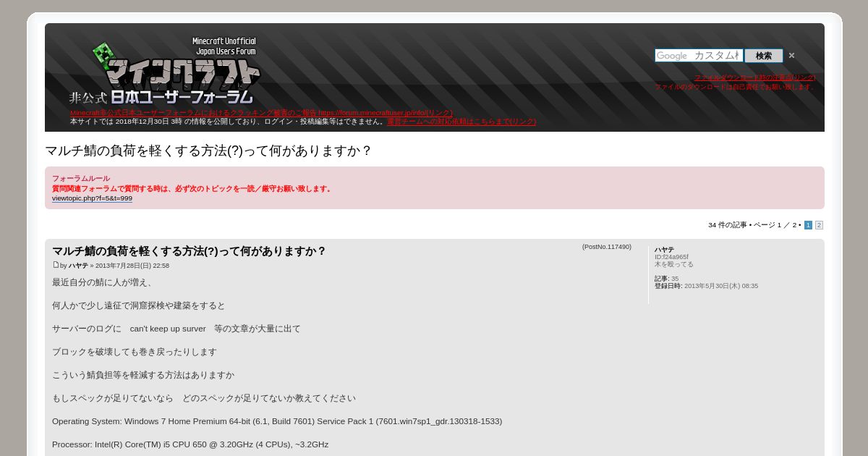Click the 登録日時 registration date text
Image resolution: width=868 pixels, height=456 pixels.
coord(706,286)
